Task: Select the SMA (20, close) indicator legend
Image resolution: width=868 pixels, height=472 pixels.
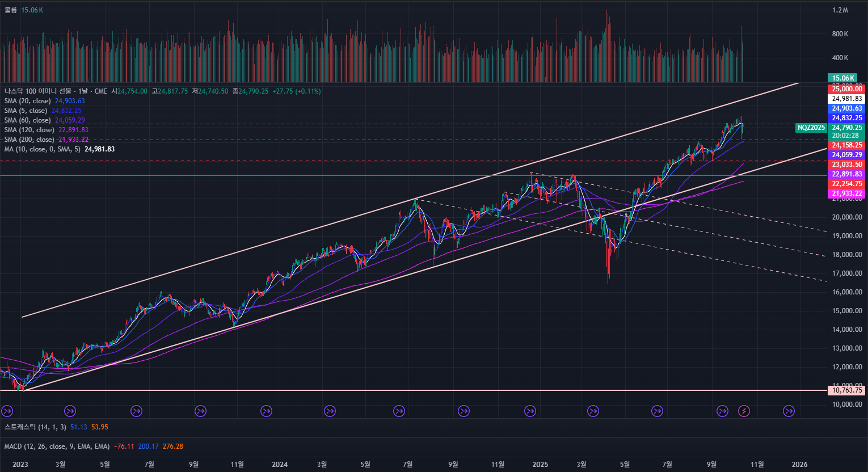Action: pyautogui.click(x=27, y=101)
